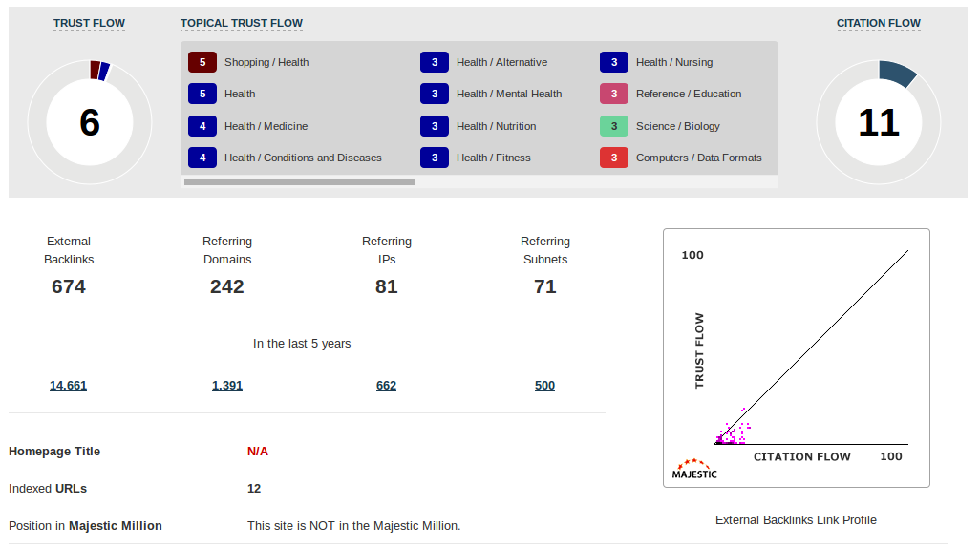Click the Citation Flow heading
The height and width of the screenshot is (548, 980).
[x=878, y=23]
